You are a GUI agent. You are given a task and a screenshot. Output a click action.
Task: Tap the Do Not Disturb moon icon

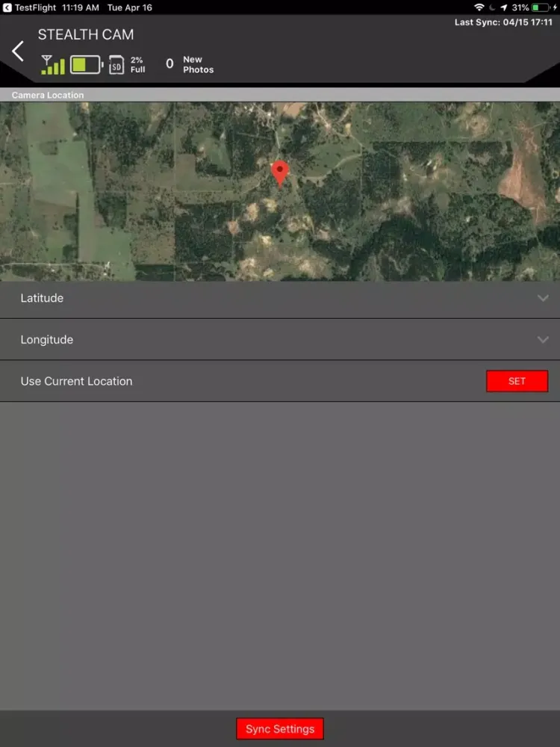(x=492, y=7)
